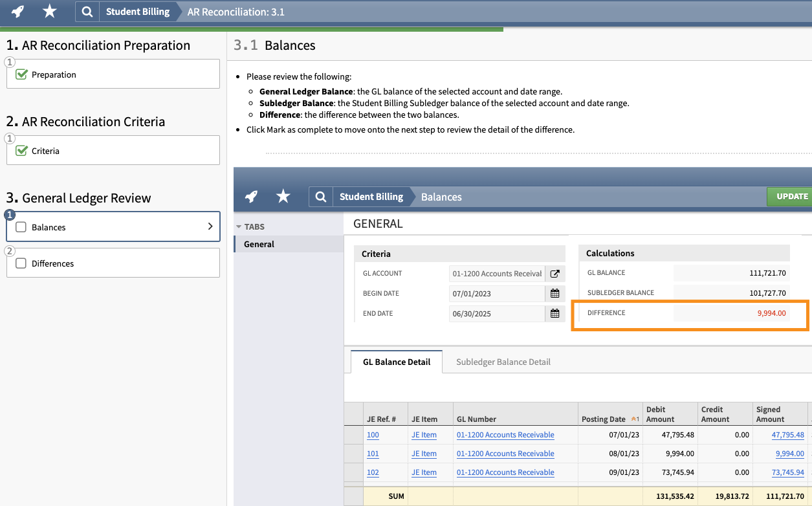Click the star favorites icon in top header

click(49, 12)
